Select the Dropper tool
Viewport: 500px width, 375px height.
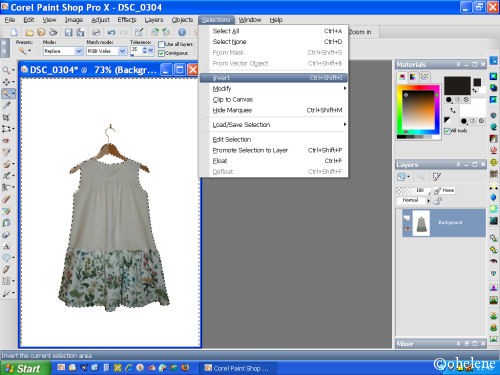(x=6, y=105)
